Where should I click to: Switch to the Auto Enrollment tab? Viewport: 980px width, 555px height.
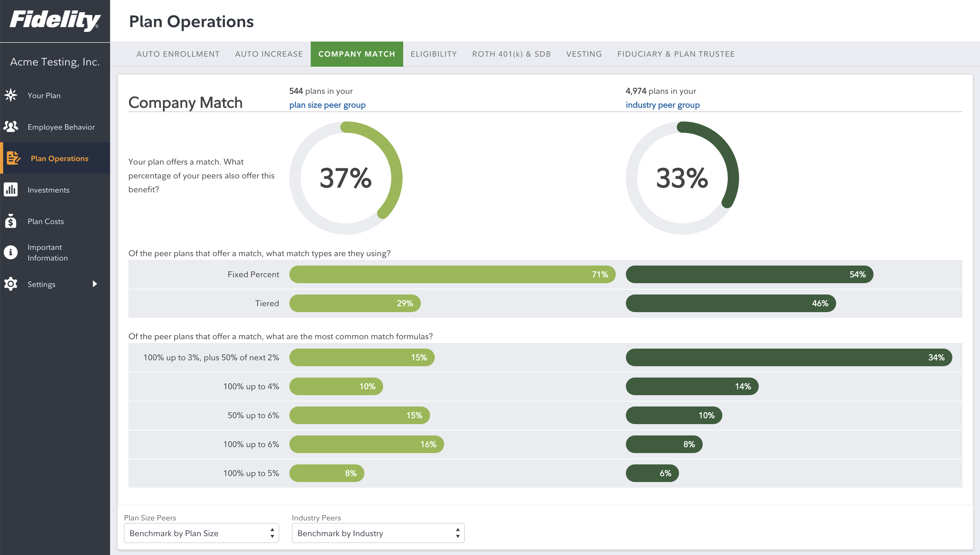(x=178, y=54)
